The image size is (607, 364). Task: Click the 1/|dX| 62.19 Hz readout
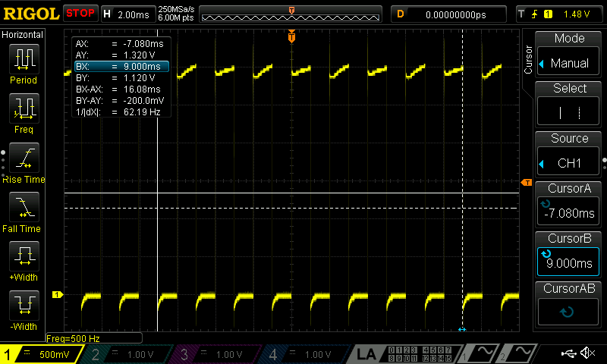118,112
